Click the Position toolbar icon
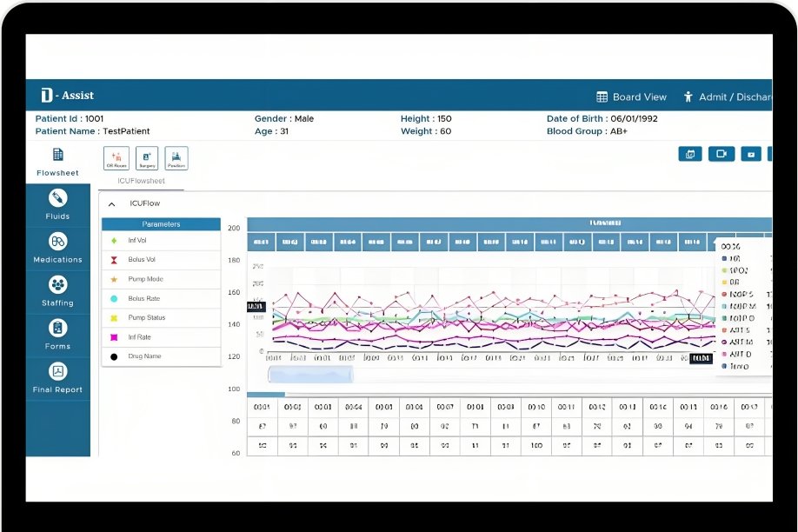 176,158
